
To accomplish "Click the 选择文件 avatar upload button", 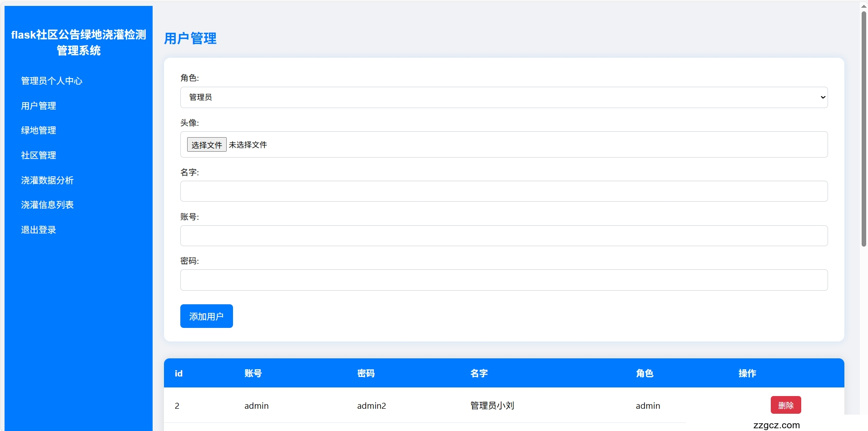I will (x=207, y=145).
